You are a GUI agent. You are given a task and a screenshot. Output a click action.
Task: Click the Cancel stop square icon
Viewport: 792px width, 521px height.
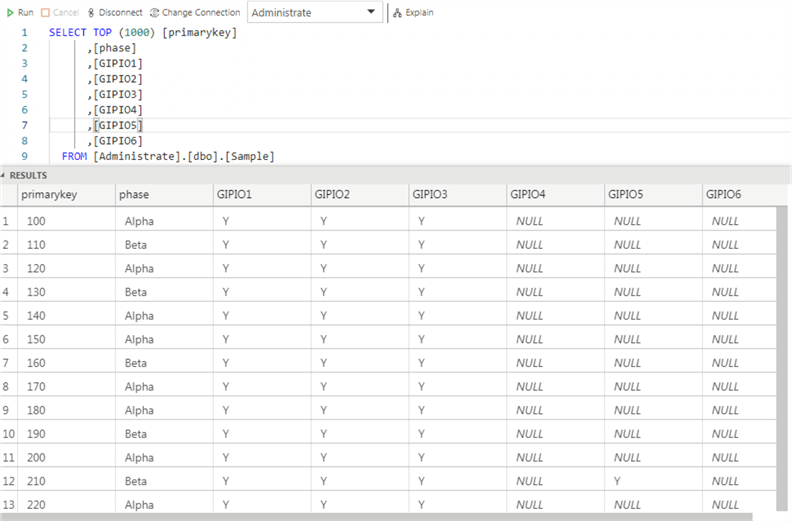click(x=46, y=12)
